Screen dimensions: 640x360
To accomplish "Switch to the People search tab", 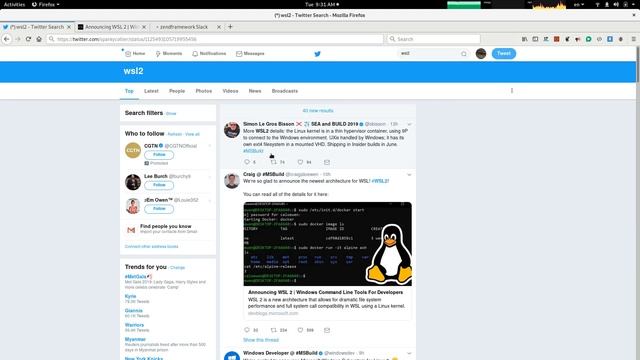I will pos(177,91).
